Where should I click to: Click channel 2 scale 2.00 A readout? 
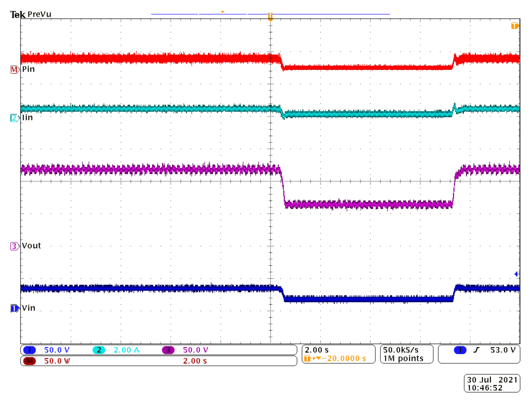coord(126,350)
